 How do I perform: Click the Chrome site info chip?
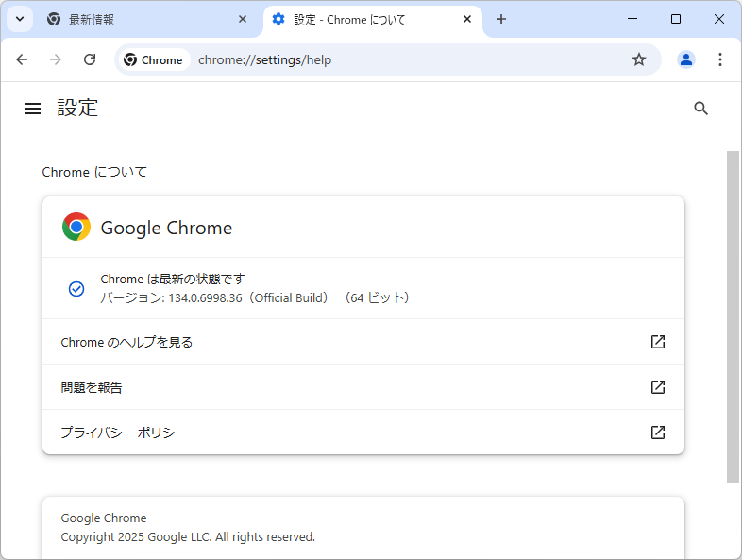click(153, 60)
